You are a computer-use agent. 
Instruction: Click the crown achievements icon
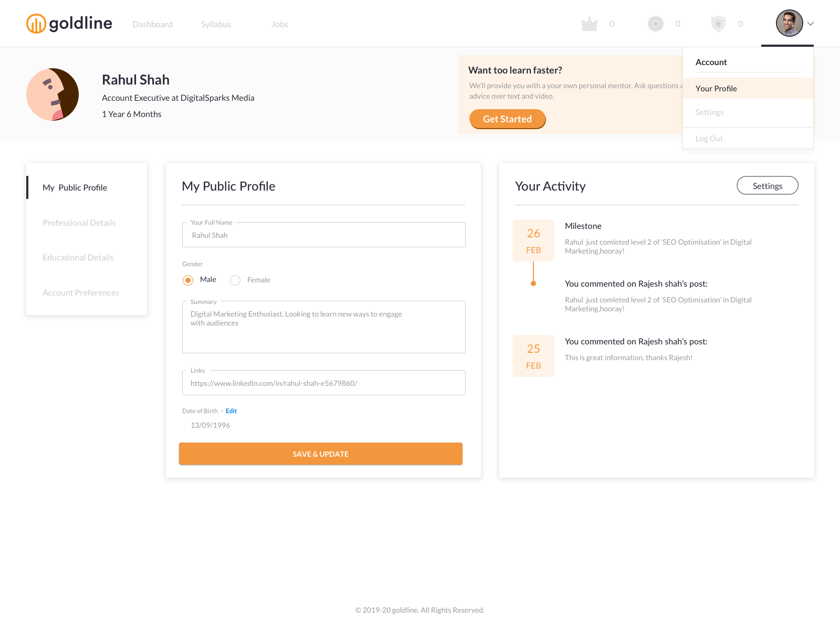tap(590, 23)
